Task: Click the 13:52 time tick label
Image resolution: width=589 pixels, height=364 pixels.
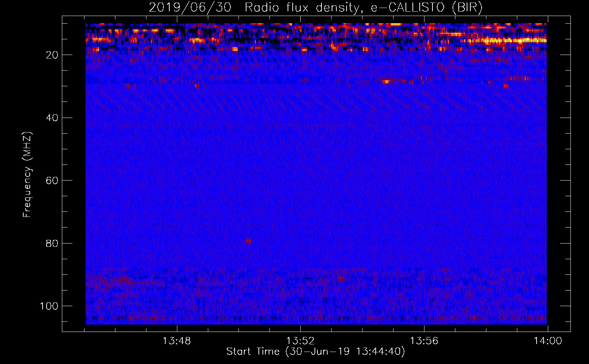Action: (x=300, y=341)
